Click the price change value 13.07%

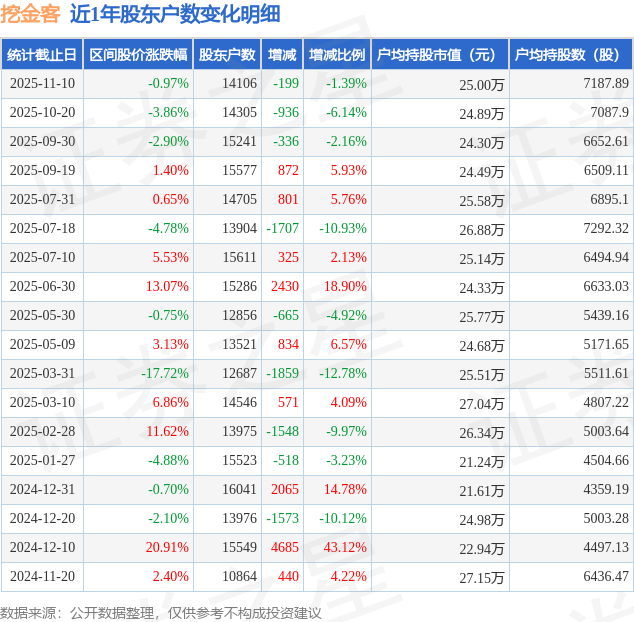click(167, 286)
